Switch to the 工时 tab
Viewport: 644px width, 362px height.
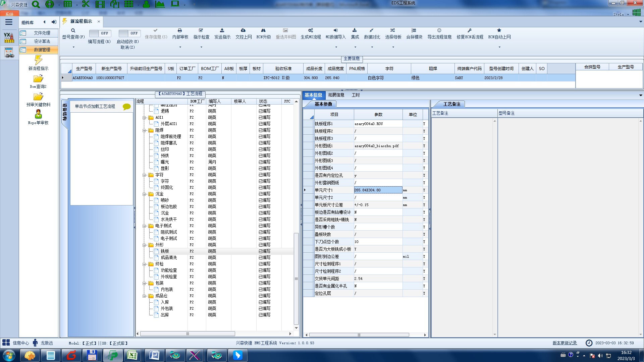click(x=356, y=95)
